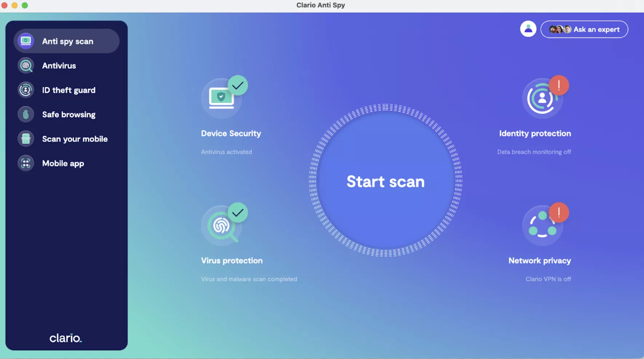Click the clario logo in the sidebar
This screenshot has width=644, height=359.
66,338
